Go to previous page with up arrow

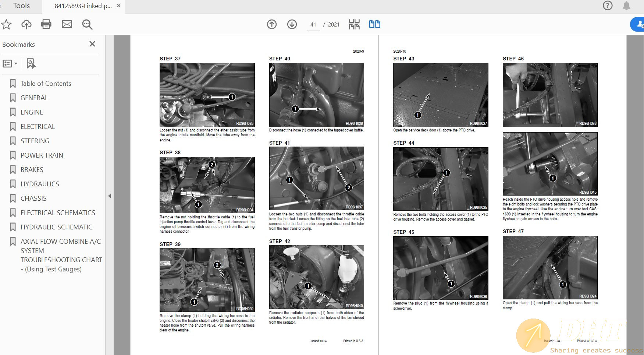[272, 25]
